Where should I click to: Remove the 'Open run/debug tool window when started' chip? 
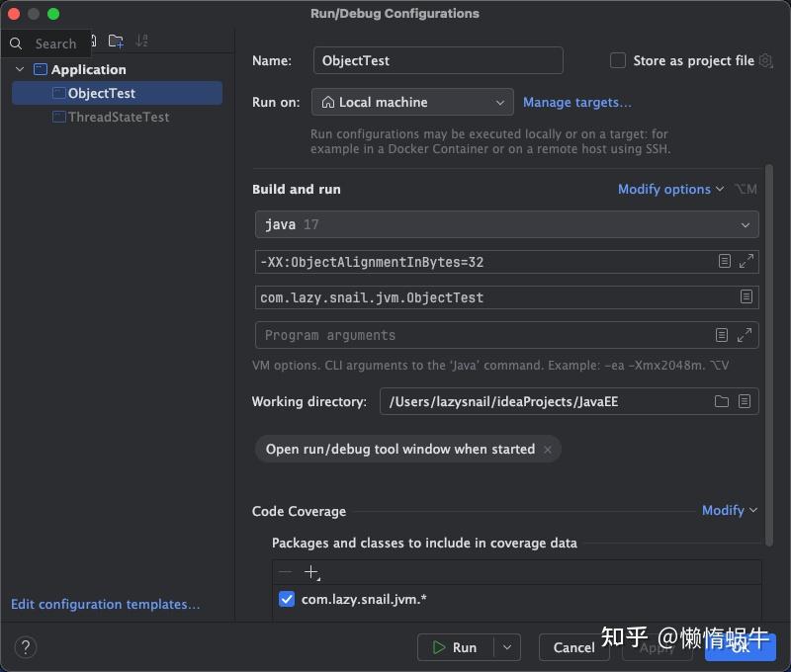click(548, 450)
